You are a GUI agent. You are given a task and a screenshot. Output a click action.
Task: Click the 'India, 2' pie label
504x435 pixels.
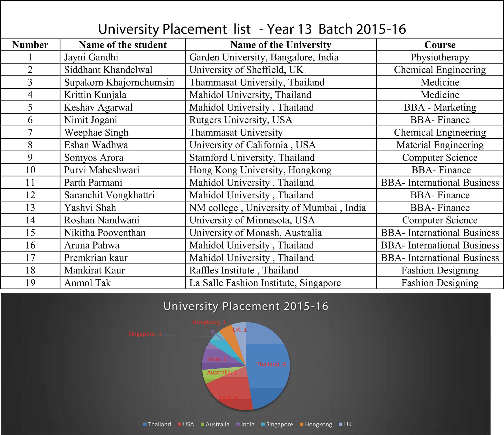click(217, 359)
